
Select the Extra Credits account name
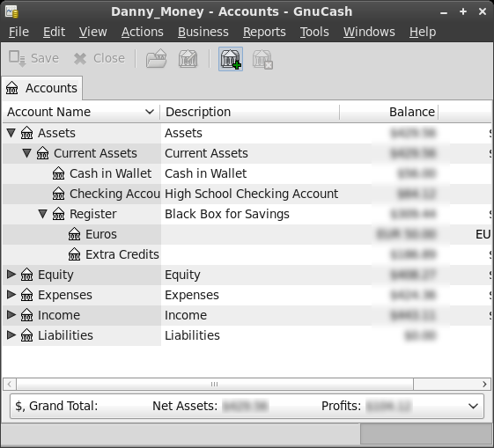pyautogui.click(x=122, y=254)
